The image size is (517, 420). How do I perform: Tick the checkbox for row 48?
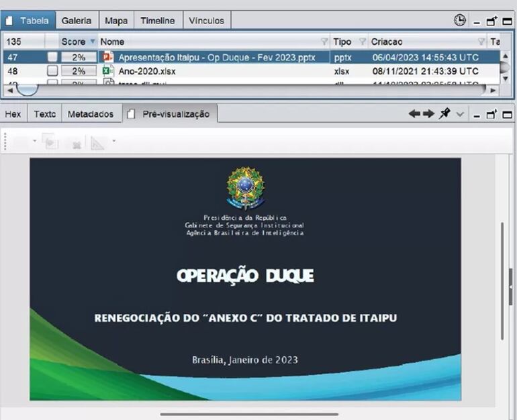tap(52, 71)
